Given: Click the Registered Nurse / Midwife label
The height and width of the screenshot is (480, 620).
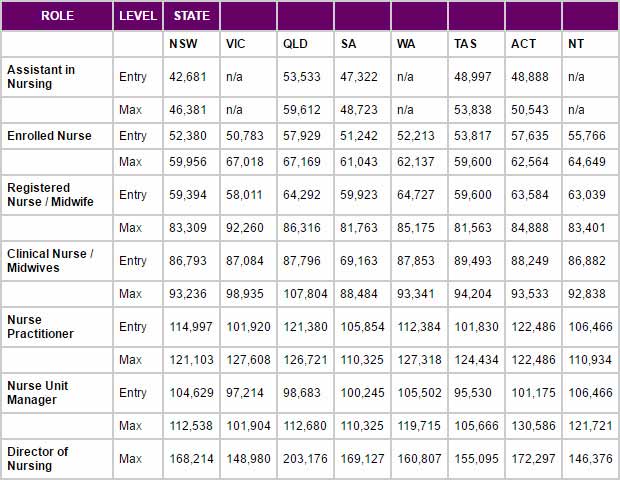Looking at the screenshot, I should tap(50, 195).
